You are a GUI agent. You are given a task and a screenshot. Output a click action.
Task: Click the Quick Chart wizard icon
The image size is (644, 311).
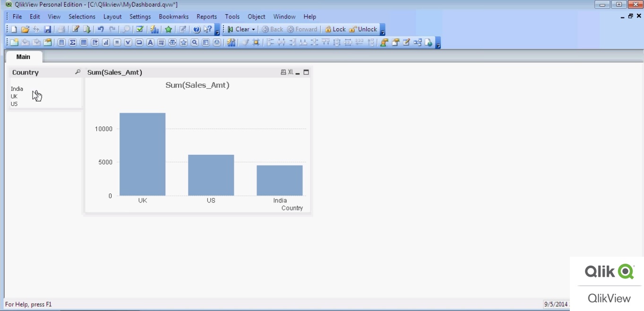[x=155, y=29]
